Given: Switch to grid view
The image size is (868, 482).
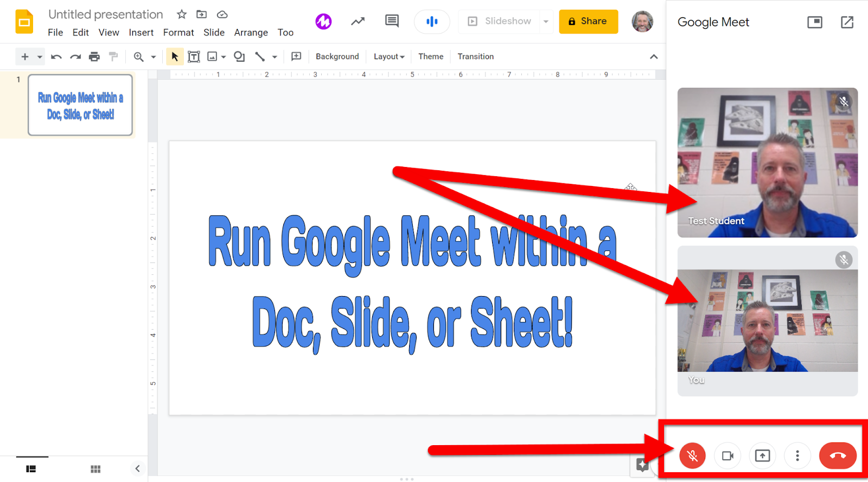Looking at the screenshot, I should [x=95, y=468].
